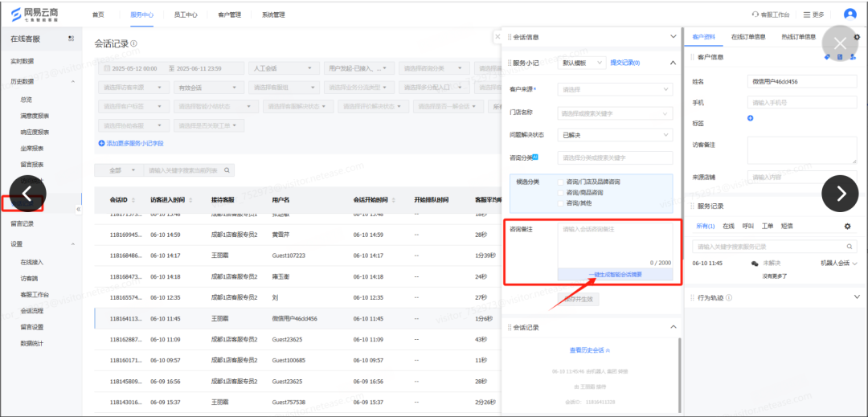Select 满意度报表 in the left sidebar
This screenshot has width=868, height=417.
tap(35, 116)
